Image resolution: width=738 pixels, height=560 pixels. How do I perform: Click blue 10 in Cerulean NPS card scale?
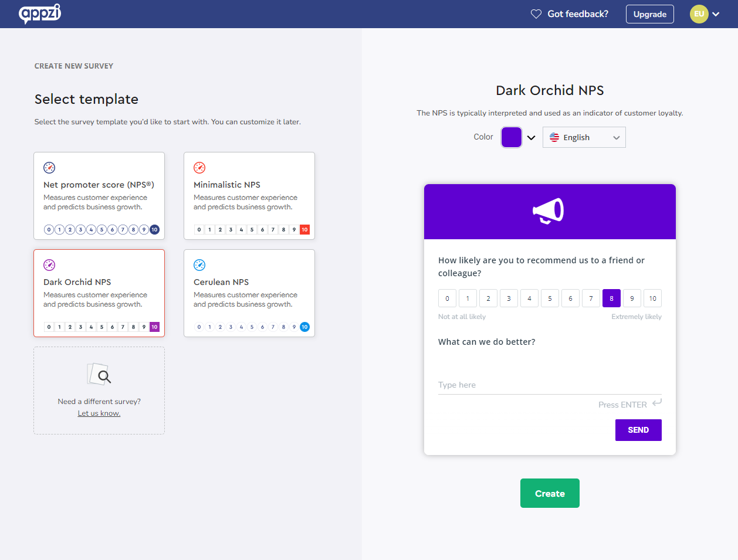tap(304, 327)
